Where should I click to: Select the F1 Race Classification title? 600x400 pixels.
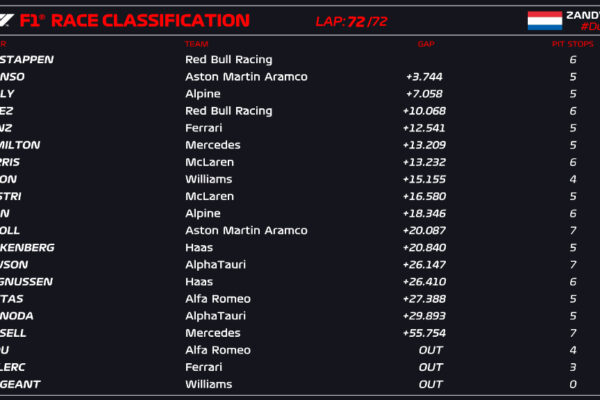tap(135, 21)
